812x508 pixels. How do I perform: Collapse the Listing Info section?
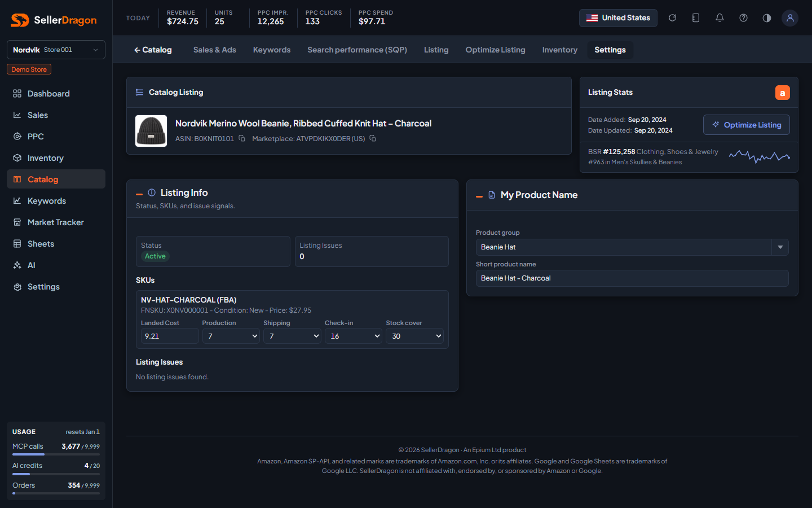(139, 194)
